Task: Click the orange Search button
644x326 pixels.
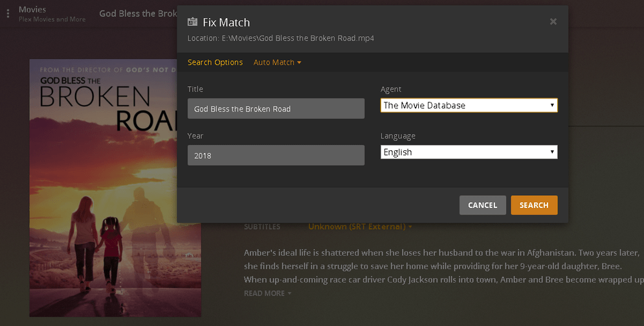Action: click(x=534, y=205)
